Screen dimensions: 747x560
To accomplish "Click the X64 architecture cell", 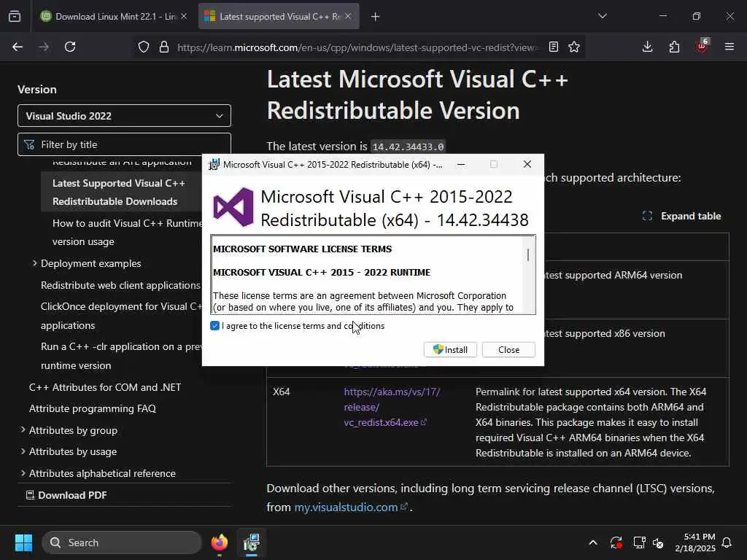I will pyautogui.click(x=282, y=392).
